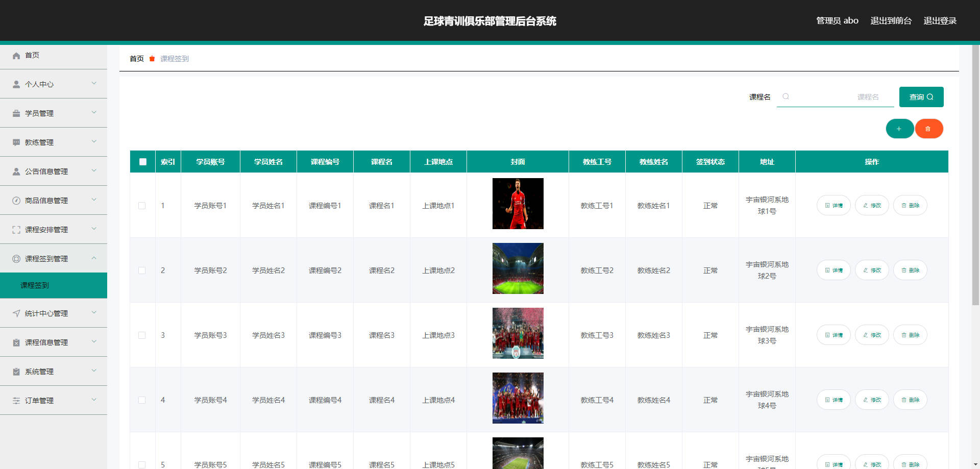Delete row 学员账号4
The image size is (980, 469).
[x=910, y=400]
